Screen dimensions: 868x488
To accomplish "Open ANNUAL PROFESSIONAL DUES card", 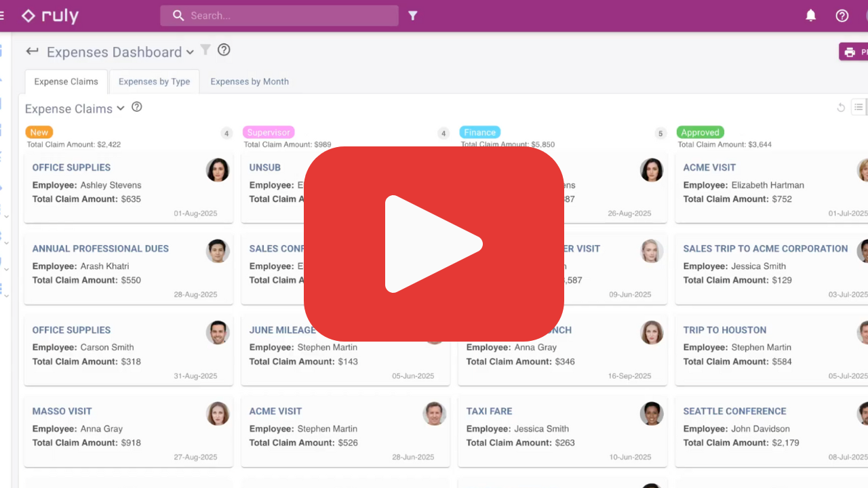I will pos(129,269).
